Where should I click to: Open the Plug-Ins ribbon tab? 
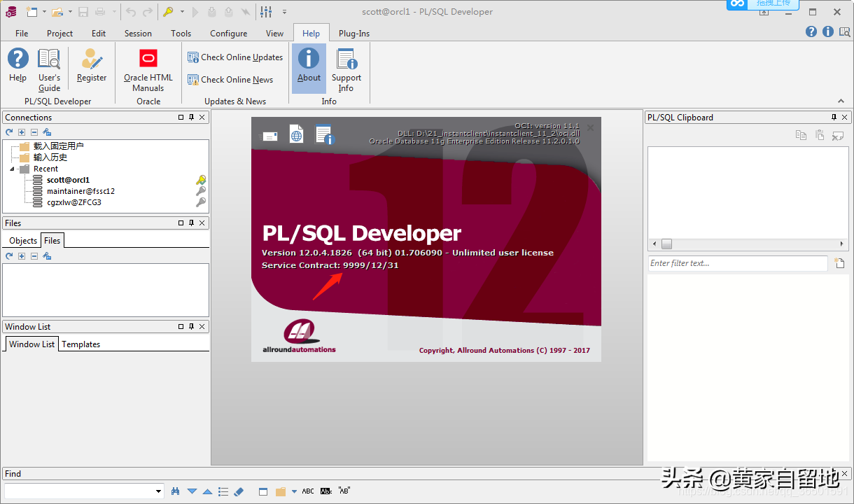pyautogui.click(x=354, y=33)
